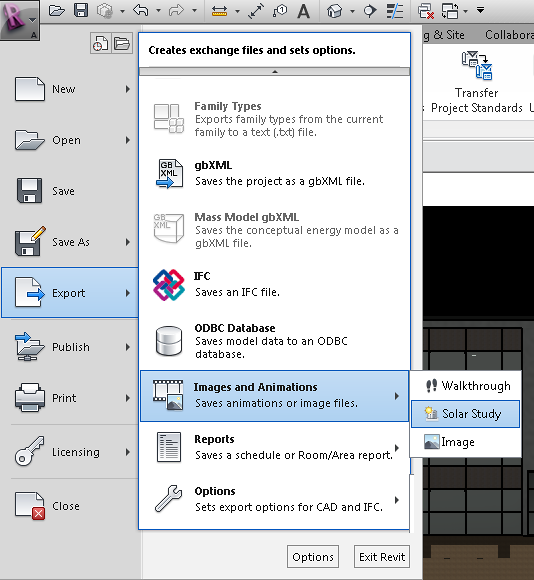Show Recent Documents icon in application menu
This screenshot has width=534, height=580.
[x=101, y=44]
